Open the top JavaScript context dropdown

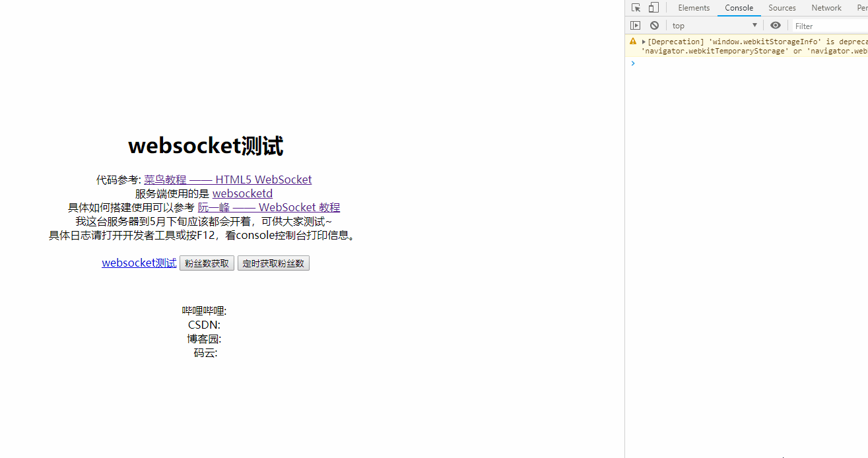click(715, 26)
